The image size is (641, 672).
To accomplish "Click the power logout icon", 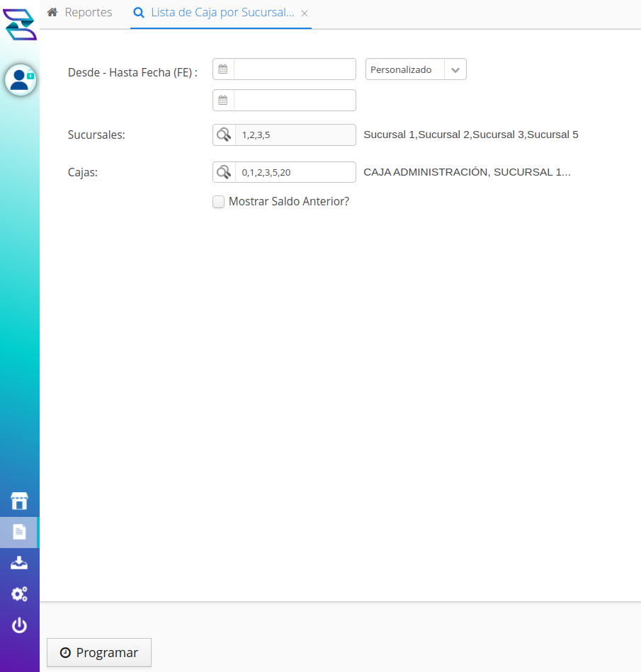I will [x=19, y=625].
